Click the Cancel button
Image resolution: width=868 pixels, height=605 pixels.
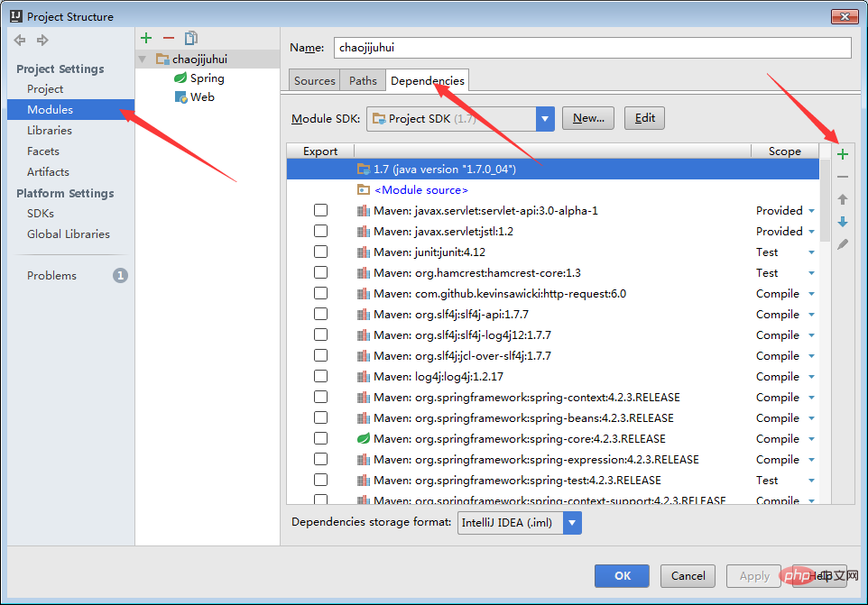688,575
